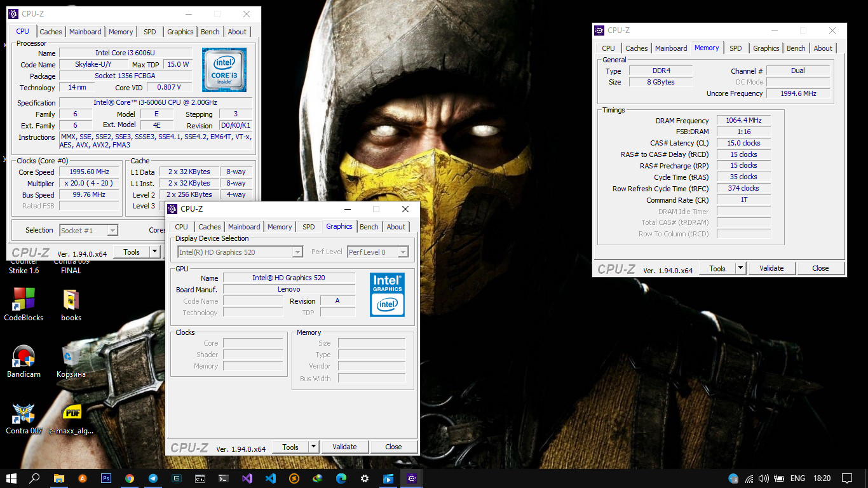
Task: Click Validate in the Graphics window
Action: pos(344,447)
